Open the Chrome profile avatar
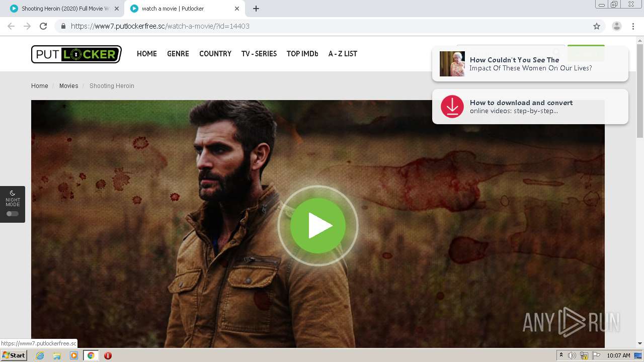Image resolution: width=644 pixels, height=362 pixels. pyautogui.click(x=617, y=26)
